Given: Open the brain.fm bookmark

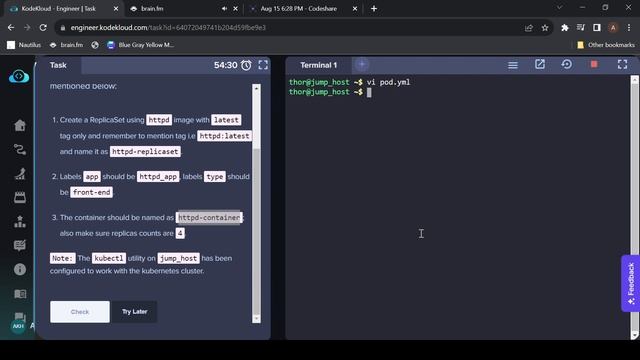Looking at the screenshot, I should coord(66,45).
